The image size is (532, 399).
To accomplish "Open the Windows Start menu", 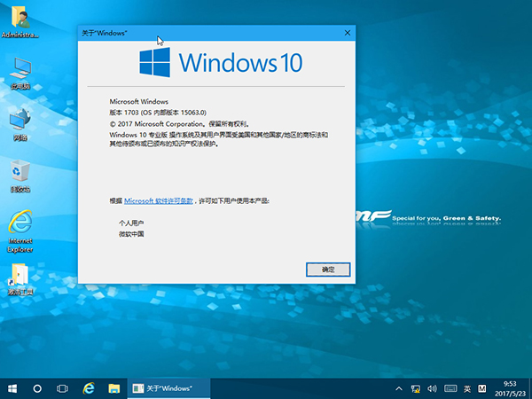I will [12, 388].
